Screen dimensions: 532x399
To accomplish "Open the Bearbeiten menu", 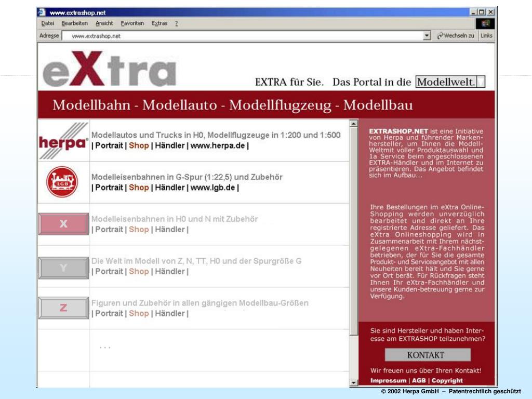I will tap(75, 23).
